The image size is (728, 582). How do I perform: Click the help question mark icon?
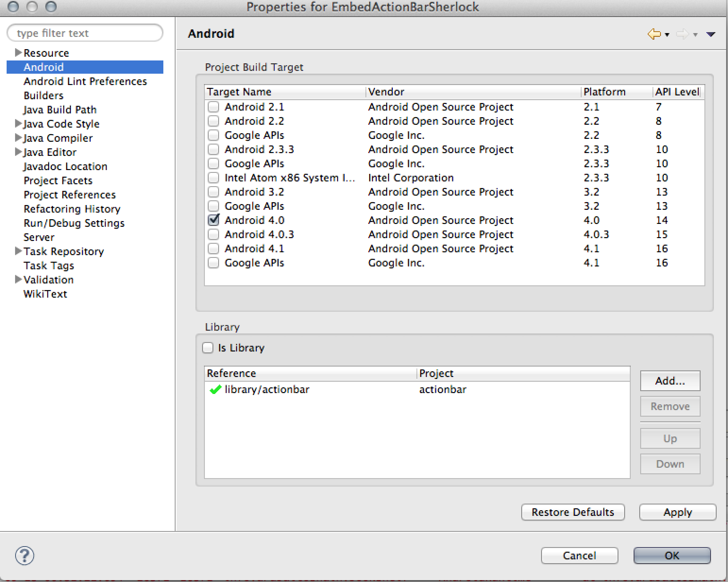click(25, 556)
